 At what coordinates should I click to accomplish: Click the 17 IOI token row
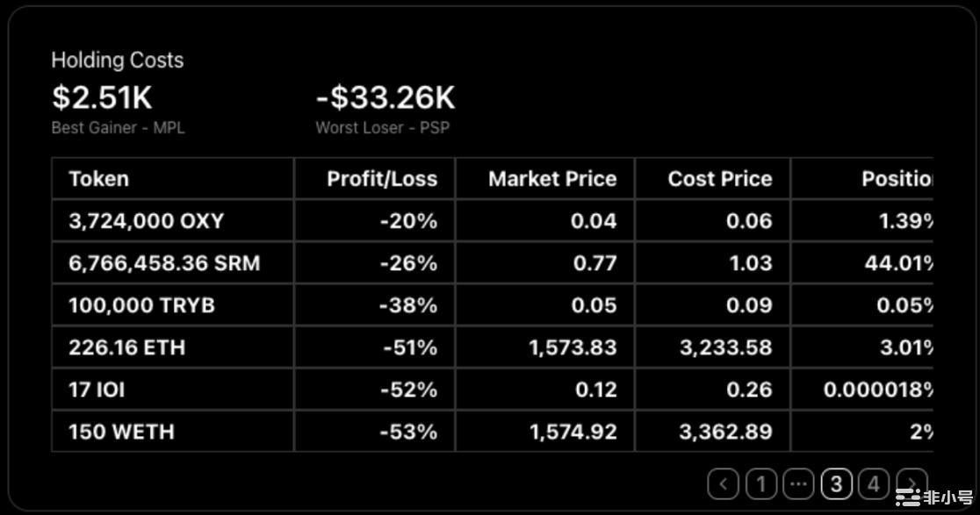(x=97, y=390)
